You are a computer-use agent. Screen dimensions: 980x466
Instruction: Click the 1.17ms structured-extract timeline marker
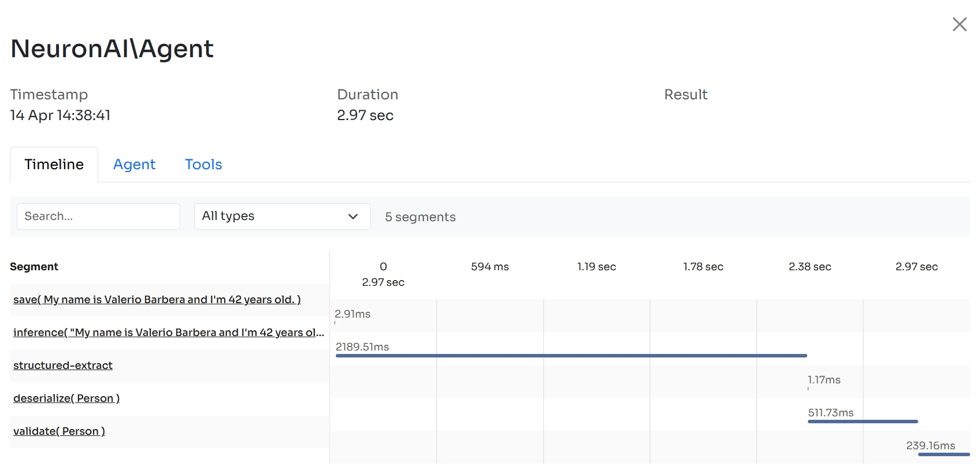(808, 388)
